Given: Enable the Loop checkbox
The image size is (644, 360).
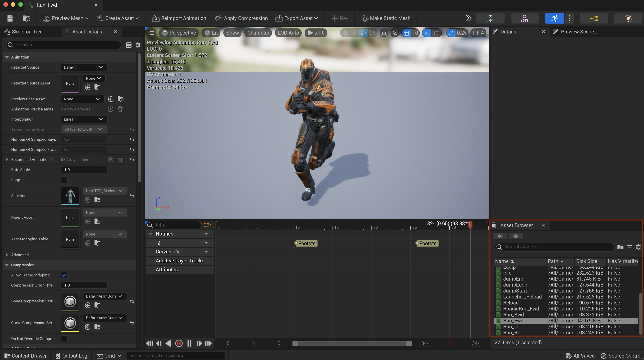Looking at the screenshot, I should pos(64,180).
